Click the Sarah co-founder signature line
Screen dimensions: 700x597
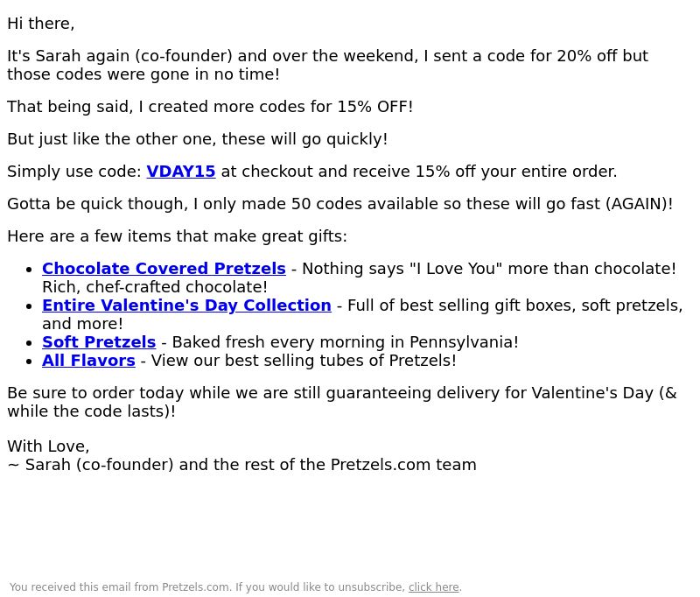pos(241,465)
